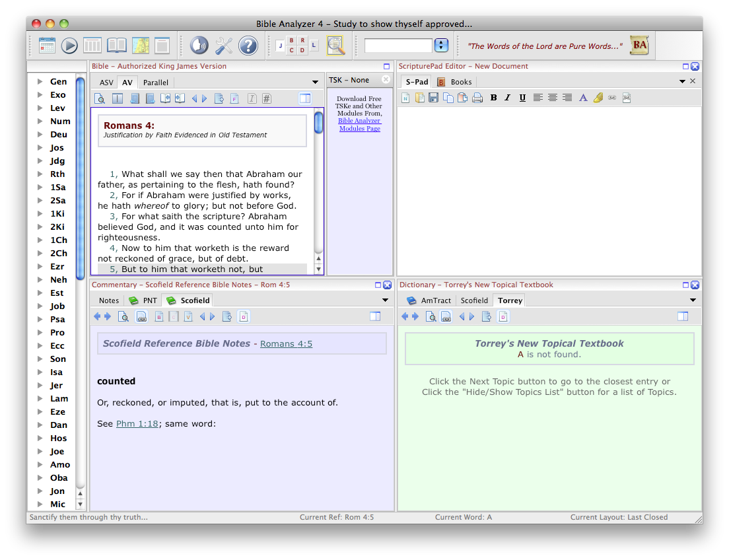Open the Books tab in ScripturePad
The height and width of the screenshot is (560, 729).
pos(455,82)
